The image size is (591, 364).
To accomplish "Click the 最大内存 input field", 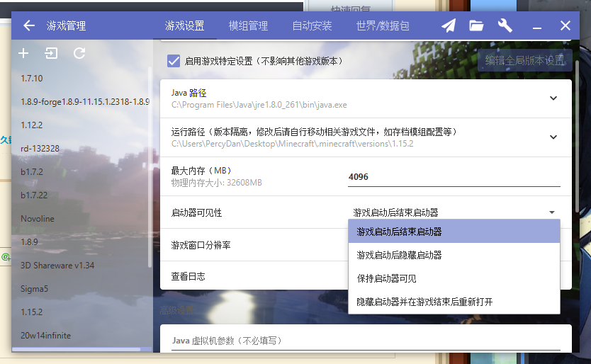I will 454,177.
